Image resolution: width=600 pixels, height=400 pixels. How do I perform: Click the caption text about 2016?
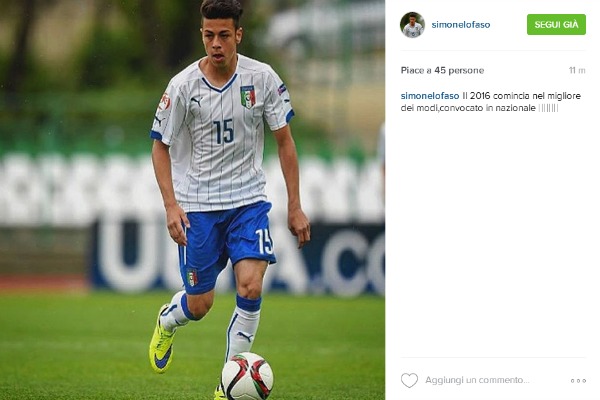[491, 102]
